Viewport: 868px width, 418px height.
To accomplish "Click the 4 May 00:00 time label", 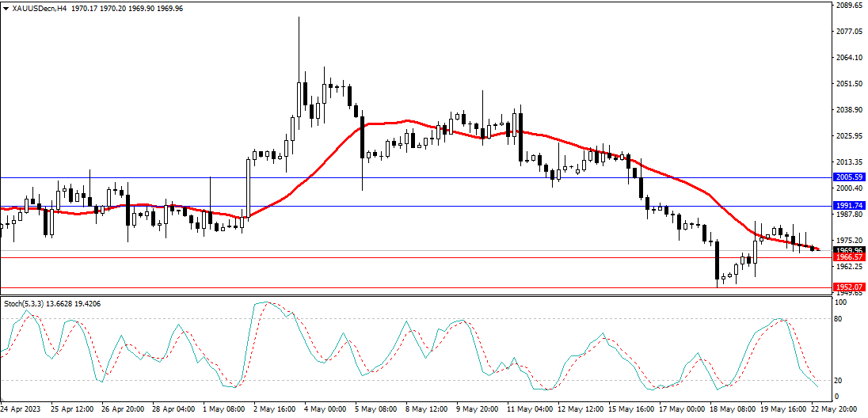I will coord(325,410).
